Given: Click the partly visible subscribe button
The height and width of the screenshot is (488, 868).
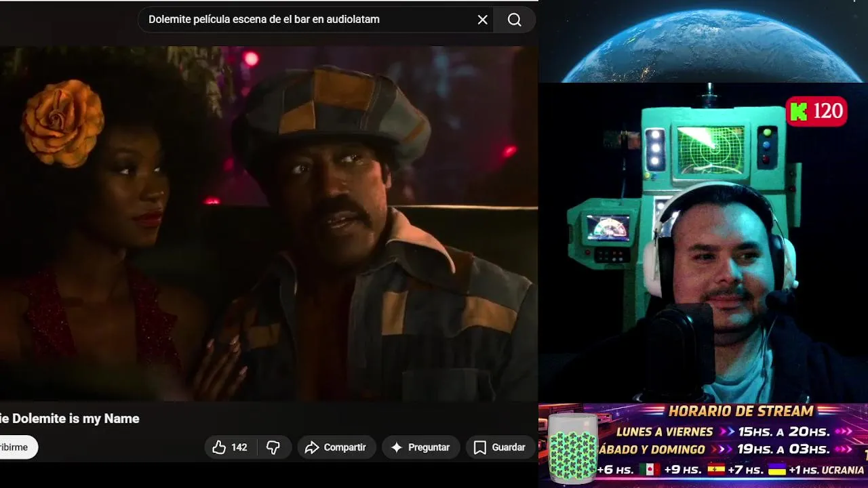Looking at the screenshot, I should [18, 447].
